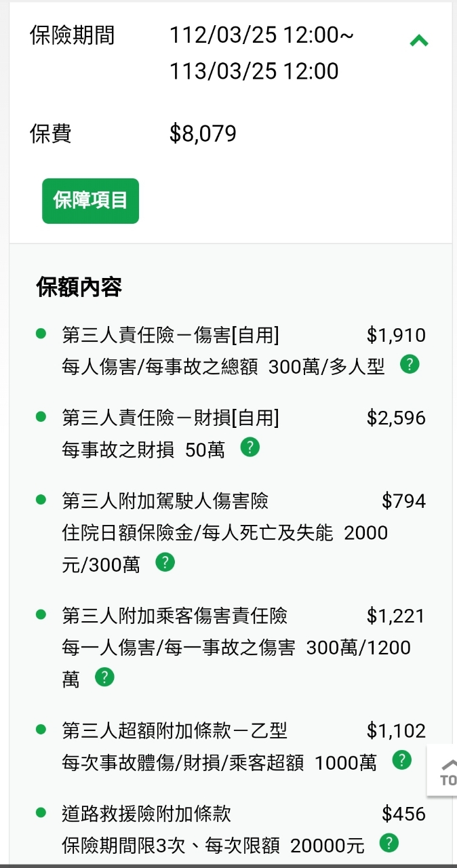
Task: Click the $8,079 premium amount
Action: click(x=203, y=134)
